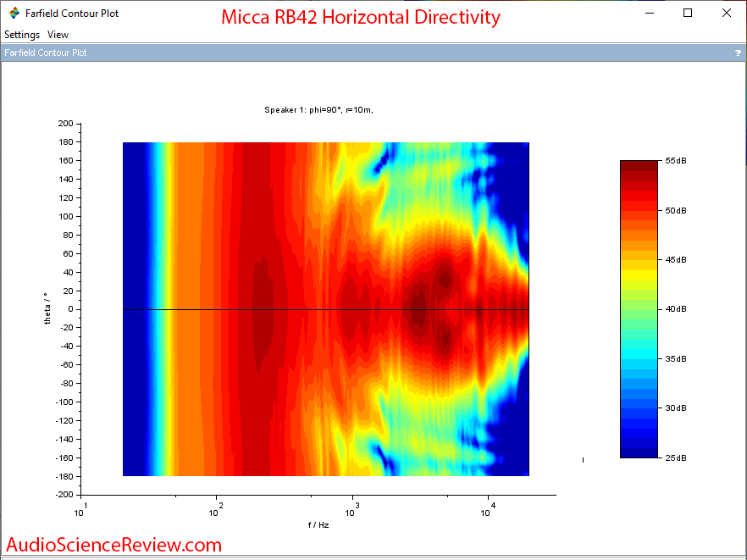Click the 100 tick label on theta axis
The width and height of the screenshot is (747, 560).
(66, 216)
